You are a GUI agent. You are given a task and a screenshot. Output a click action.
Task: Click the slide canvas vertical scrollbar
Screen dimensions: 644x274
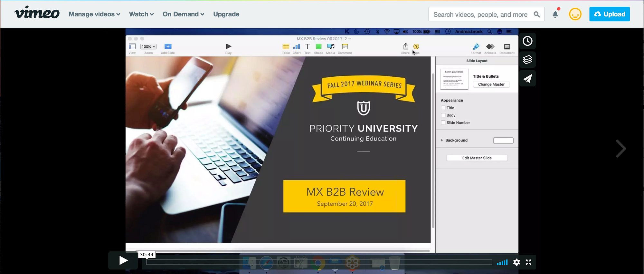[x=433, y=151]
